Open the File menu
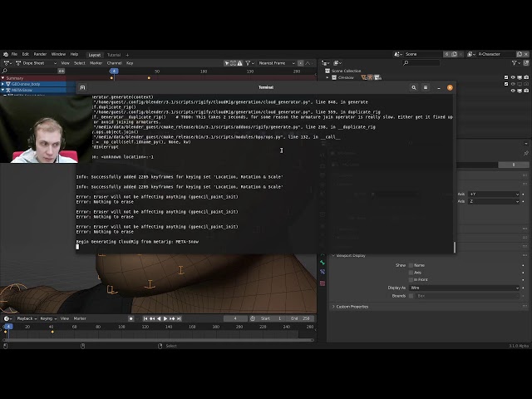 coord(14,54)
